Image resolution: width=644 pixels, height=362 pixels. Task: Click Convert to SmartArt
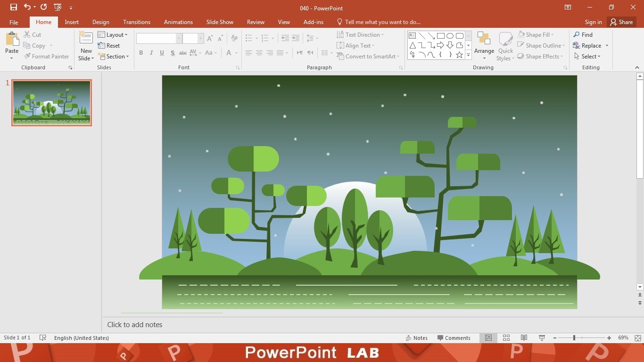pos(368,57)
